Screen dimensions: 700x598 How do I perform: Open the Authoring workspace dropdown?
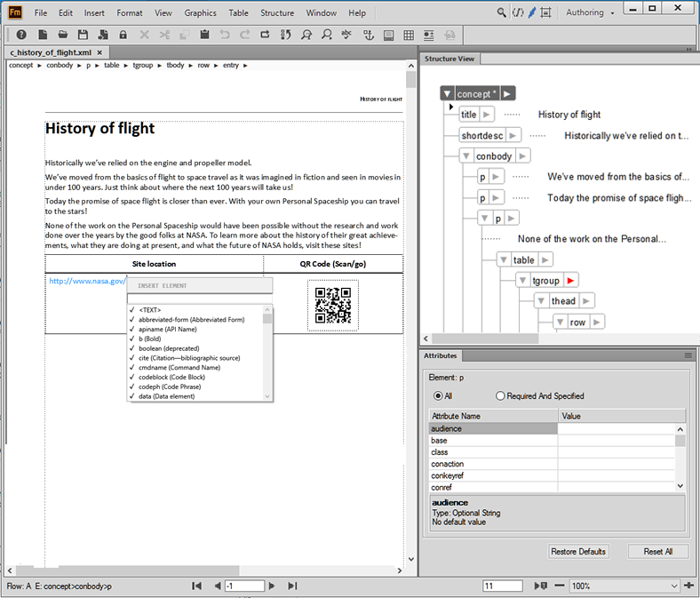(590, 12)
